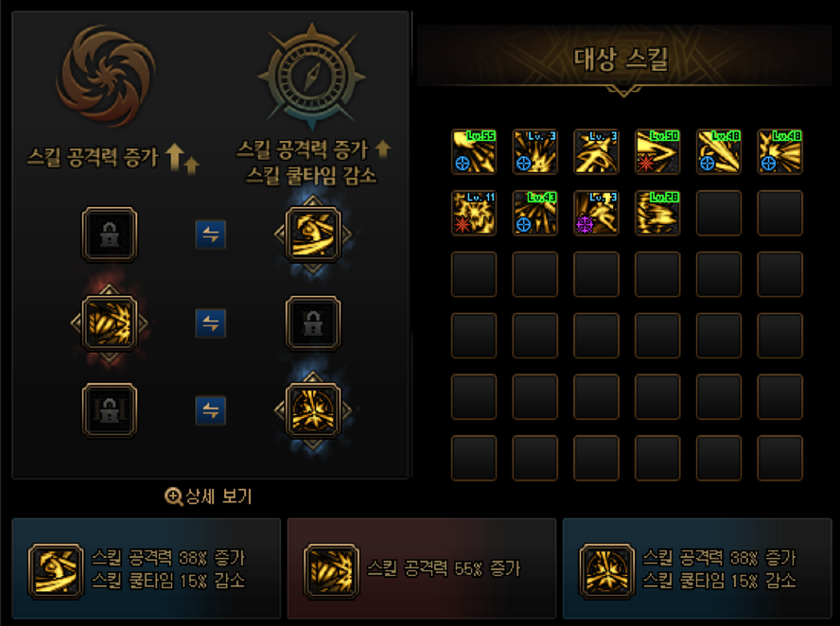The image size is (840, 626).
Task: Toggle the swap arrows in the middle slot row
Action: pyautogui.click(x=211, y=323)
